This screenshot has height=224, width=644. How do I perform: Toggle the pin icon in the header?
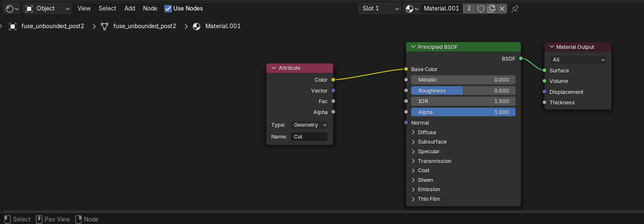click(515, 8)
